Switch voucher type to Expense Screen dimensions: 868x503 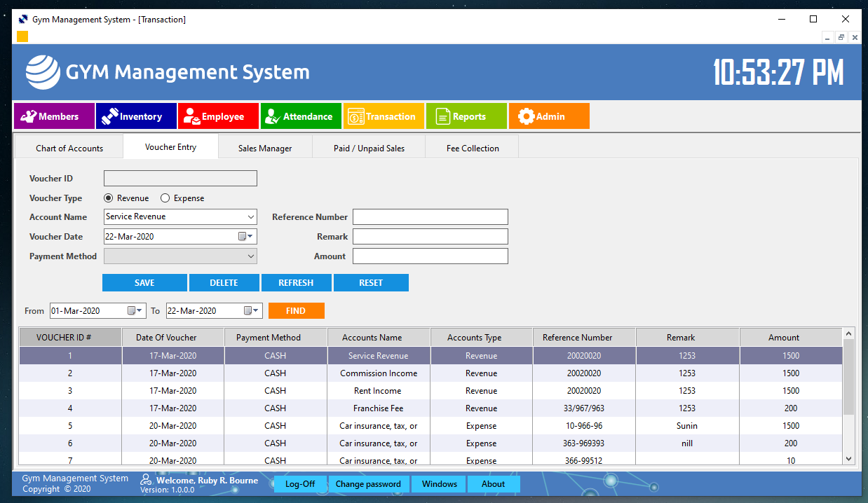coord(164,198)
